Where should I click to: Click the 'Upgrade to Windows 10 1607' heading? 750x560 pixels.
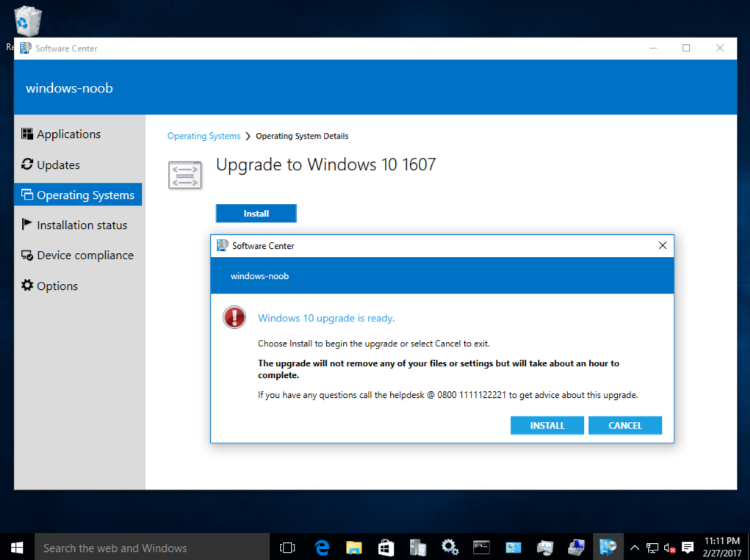click(325, 165)
